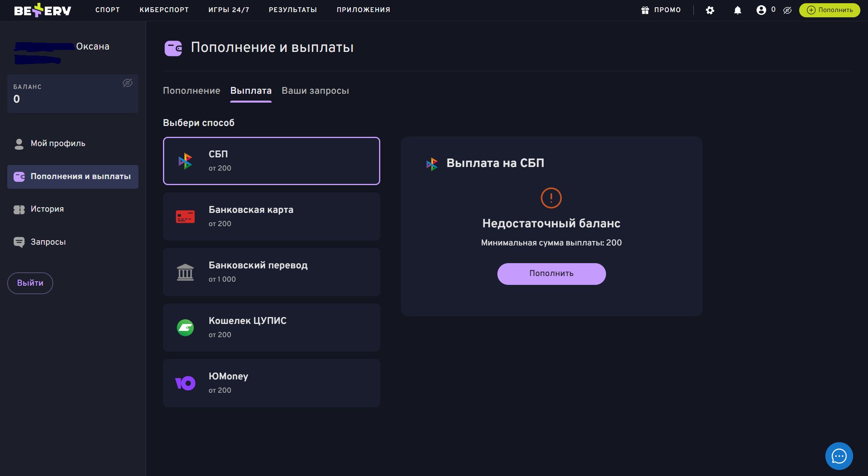The image size is (868, 476).
Task: Open История section
Action: point(47,209)
